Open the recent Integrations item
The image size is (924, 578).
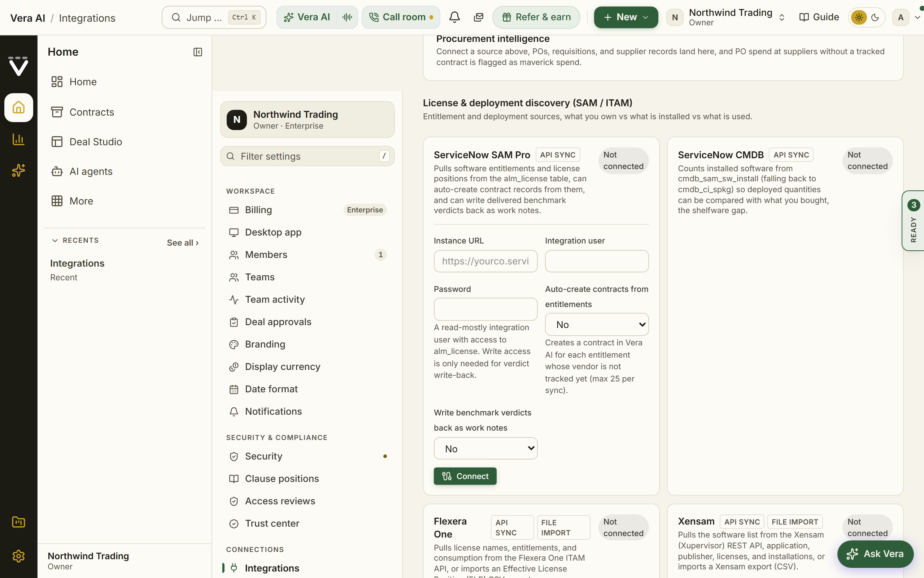pos(125,270)
